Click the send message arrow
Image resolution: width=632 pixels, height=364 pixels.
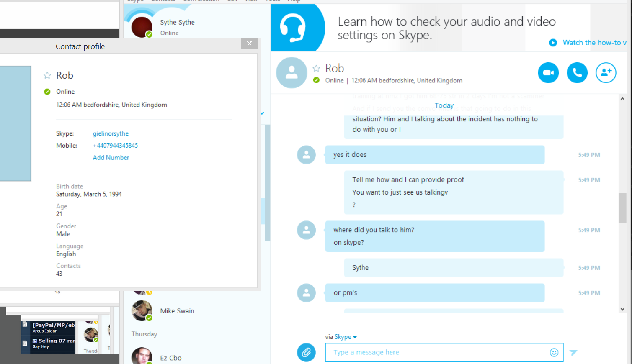coord(573,353)
